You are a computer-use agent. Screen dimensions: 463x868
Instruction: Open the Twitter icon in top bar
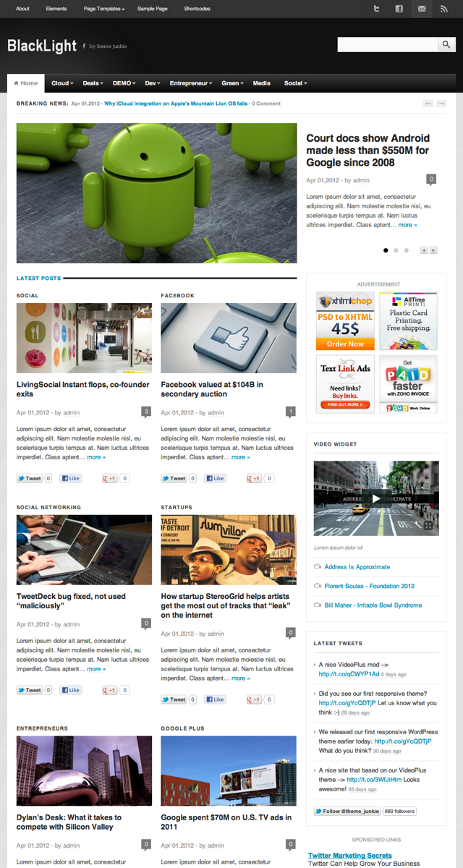pos(376,9)
